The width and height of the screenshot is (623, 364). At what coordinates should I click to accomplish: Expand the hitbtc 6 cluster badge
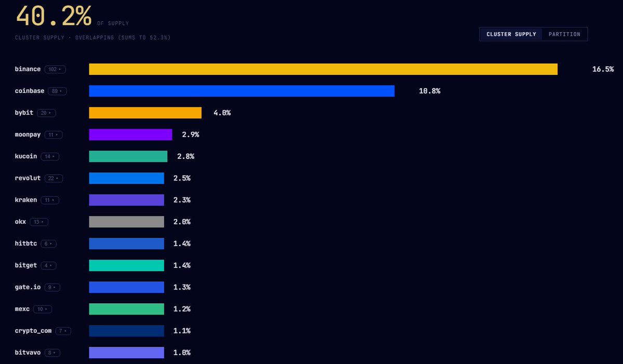(x=48, y=244)
